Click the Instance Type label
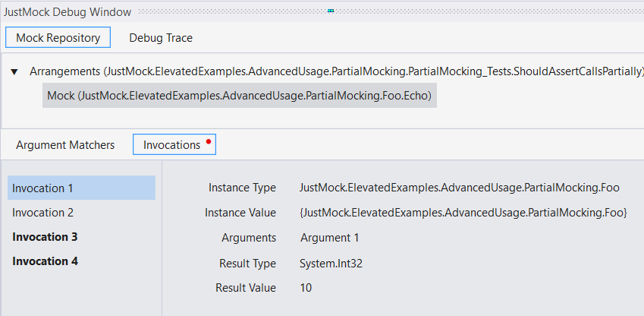644x316 pixels. pyautogui.click(x=242, y=188)
